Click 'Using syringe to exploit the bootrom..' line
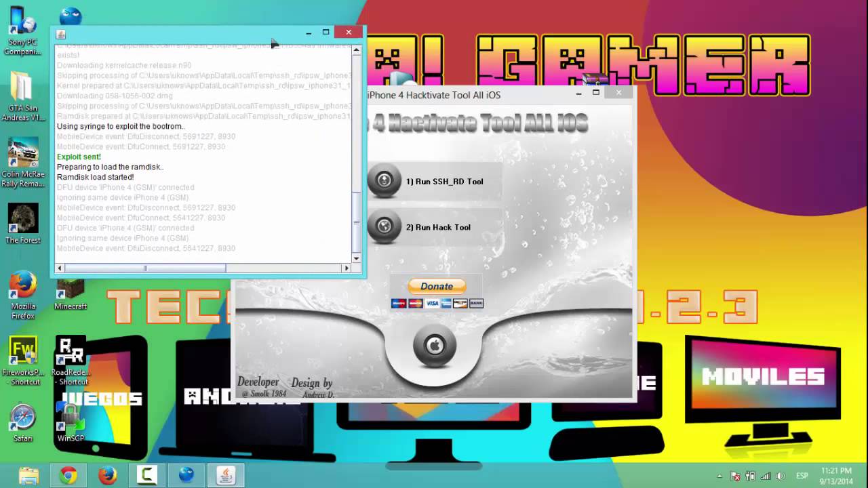This screenshot has width=868, height=488. 121,127
